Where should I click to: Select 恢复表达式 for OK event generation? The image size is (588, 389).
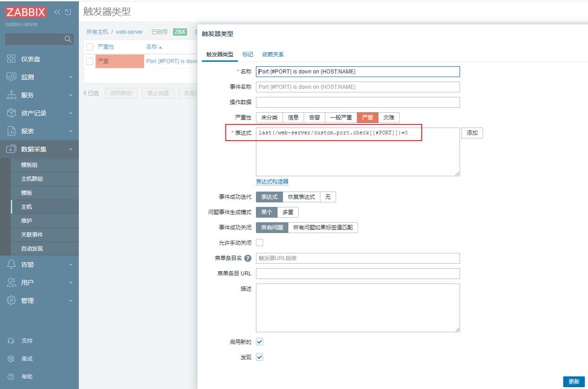point(301,197)
